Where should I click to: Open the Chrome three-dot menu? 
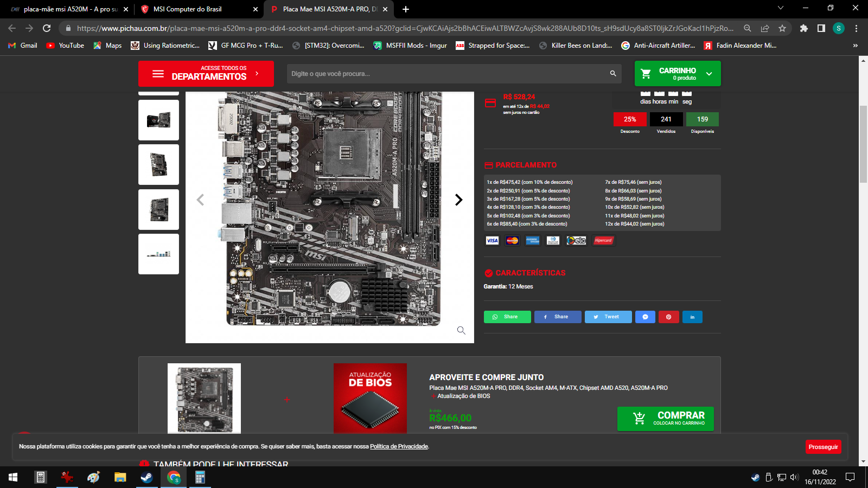pos(856,28)
